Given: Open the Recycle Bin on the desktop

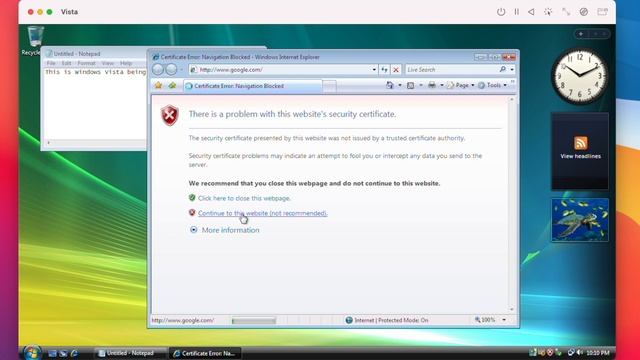Looking at the screenshot, I should click(x=35, y=40).
